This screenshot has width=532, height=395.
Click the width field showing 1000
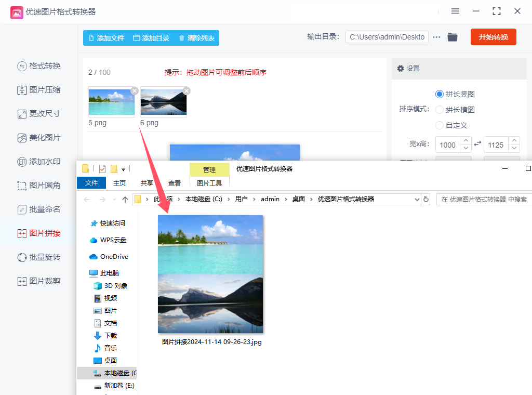click(448, 145)
